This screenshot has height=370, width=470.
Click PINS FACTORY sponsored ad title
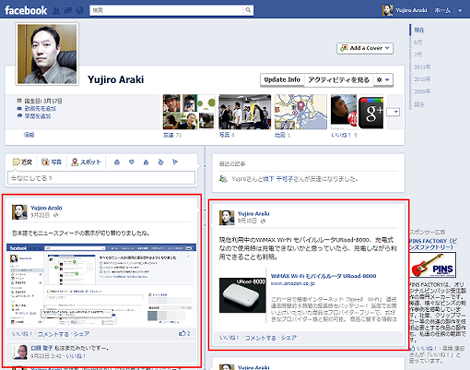point(433,244)
